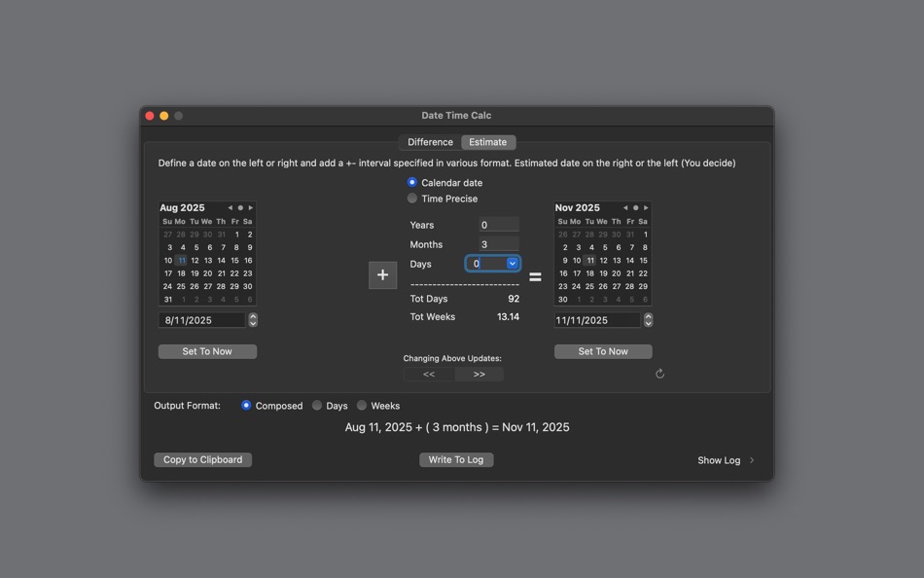Choose Composed output format
924x578 pixels.
246,405
